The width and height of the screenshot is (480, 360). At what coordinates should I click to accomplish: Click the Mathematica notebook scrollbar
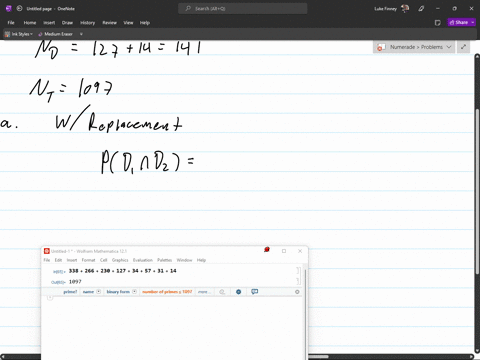[305, 313]
